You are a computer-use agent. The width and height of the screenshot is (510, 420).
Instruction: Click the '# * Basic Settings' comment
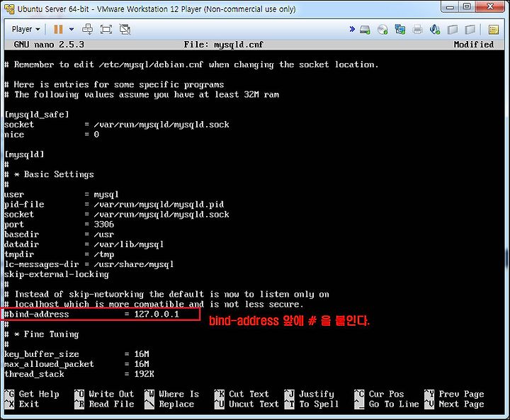(49, 174)
